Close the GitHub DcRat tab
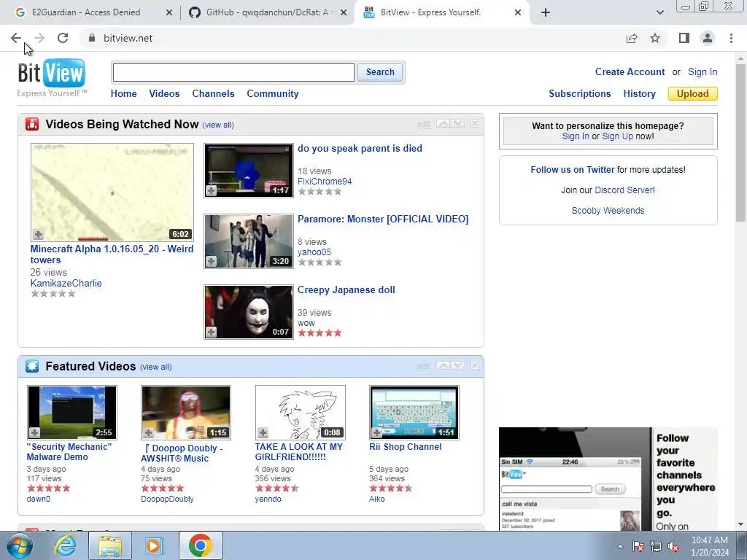Viewport: 747px width, 560px height. (344, 13)
